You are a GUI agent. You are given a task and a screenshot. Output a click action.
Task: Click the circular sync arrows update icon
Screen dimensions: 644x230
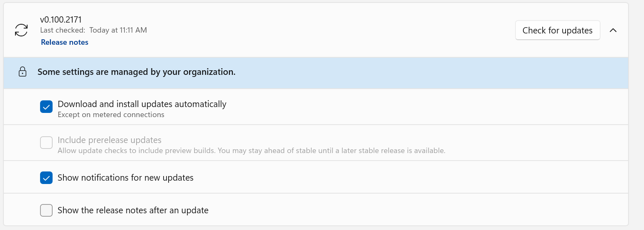(x=21, y=30)
